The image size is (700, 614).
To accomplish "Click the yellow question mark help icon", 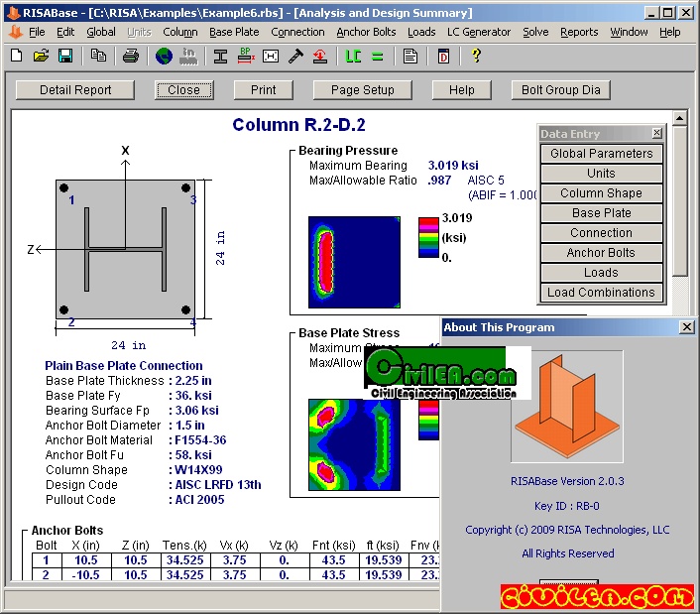I will (x=476, y=56).
